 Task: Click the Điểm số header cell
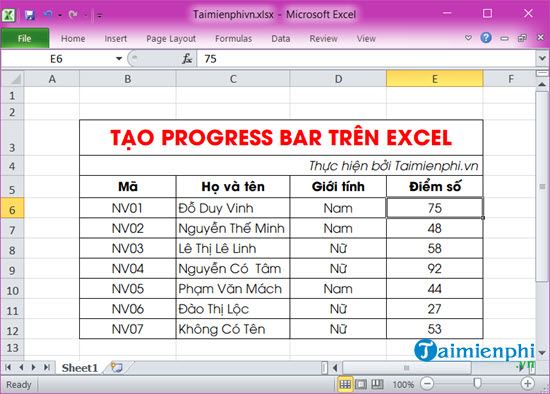435,187
